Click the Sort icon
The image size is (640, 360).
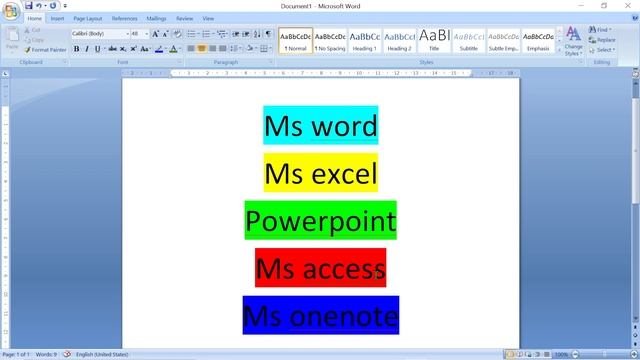tap(257, 34)
